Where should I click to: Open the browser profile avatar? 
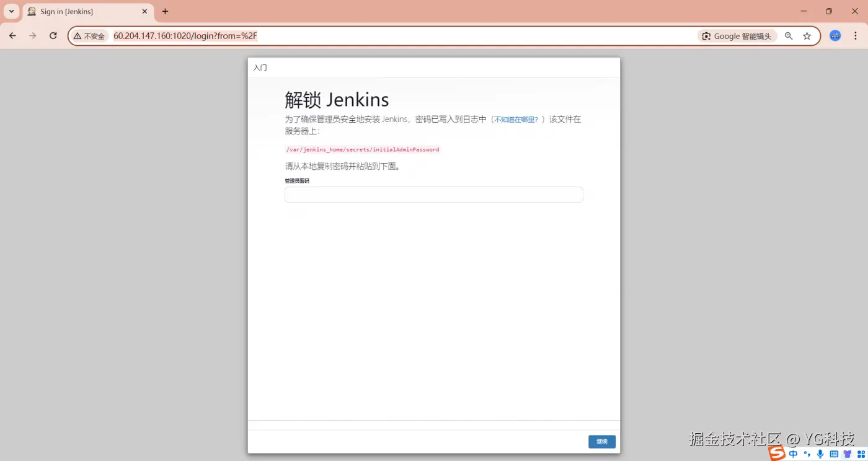pyautogui.click(x=835, y=36)
